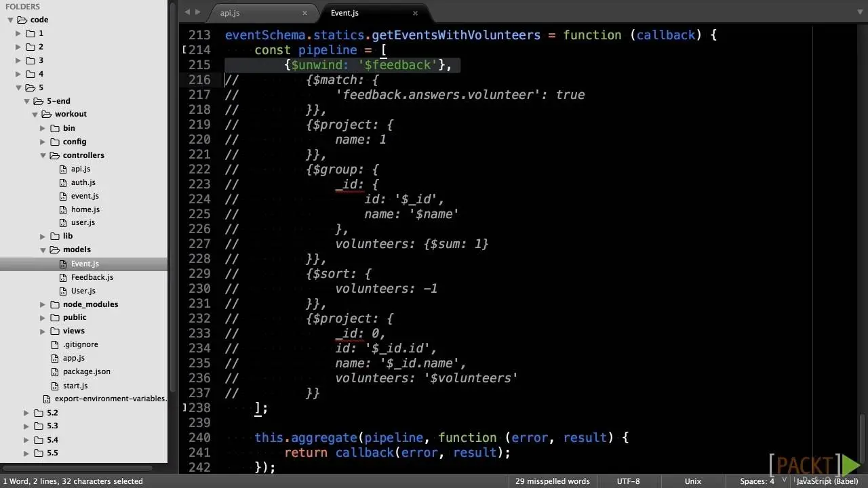Expand the bin folder
The image size is (868, 488).
(43, 128)
